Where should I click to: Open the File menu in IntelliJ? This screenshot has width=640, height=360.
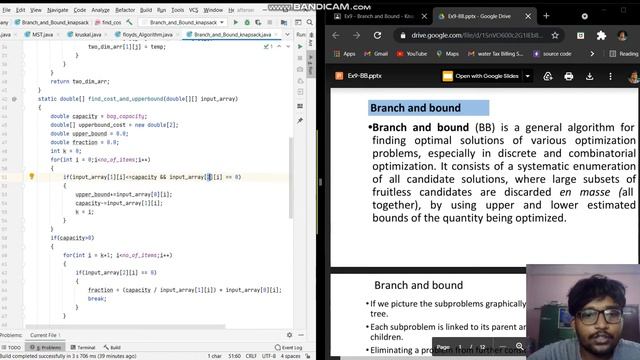(7, 10)
